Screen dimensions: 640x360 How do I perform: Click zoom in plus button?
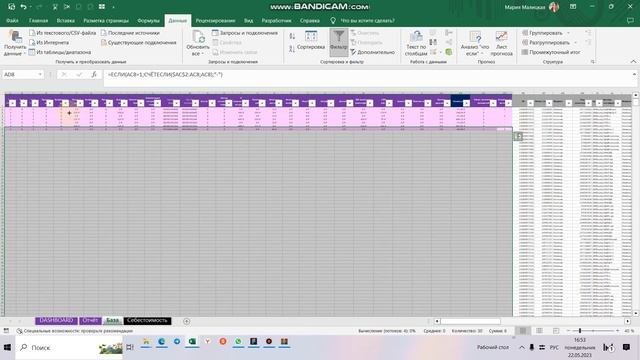(x=618, y=331)
